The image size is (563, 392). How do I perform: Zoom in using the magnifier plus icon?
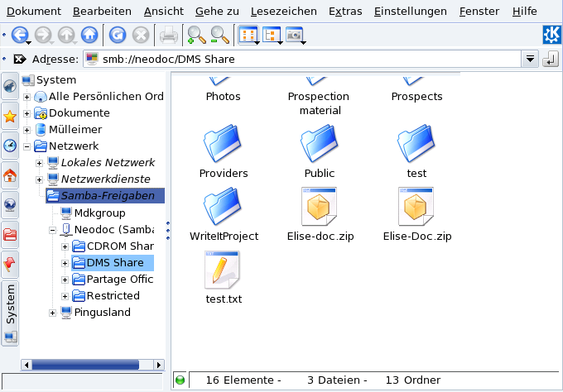click(196, 35)
